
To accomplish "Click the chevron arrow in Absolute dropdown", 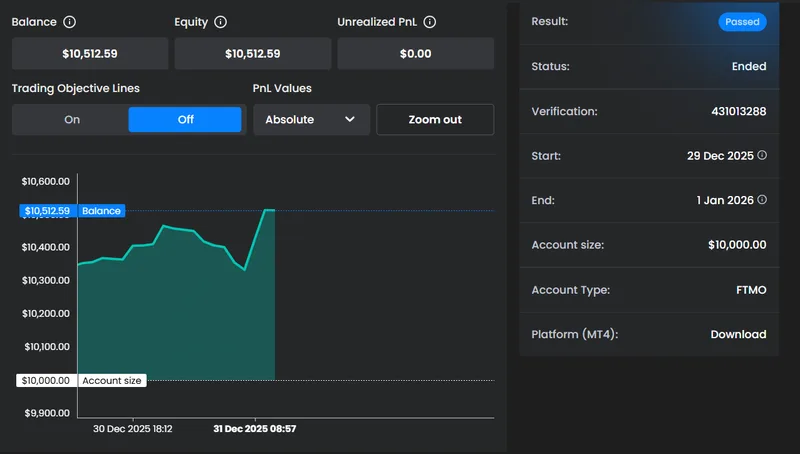I will 349,119.
